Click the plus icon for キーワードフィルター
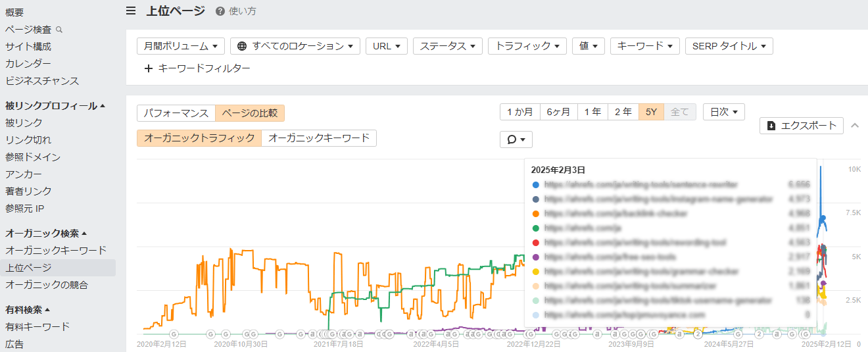 click(x=149, y=68)
